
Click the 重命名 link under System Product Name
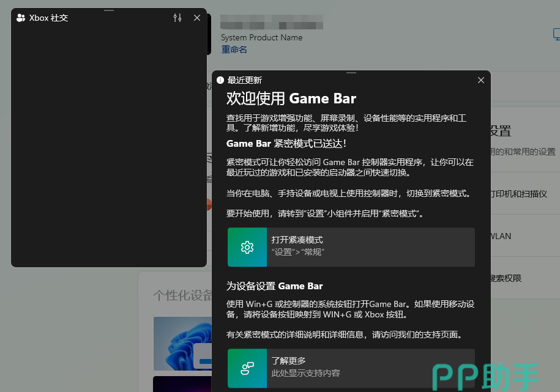[234, 50]
